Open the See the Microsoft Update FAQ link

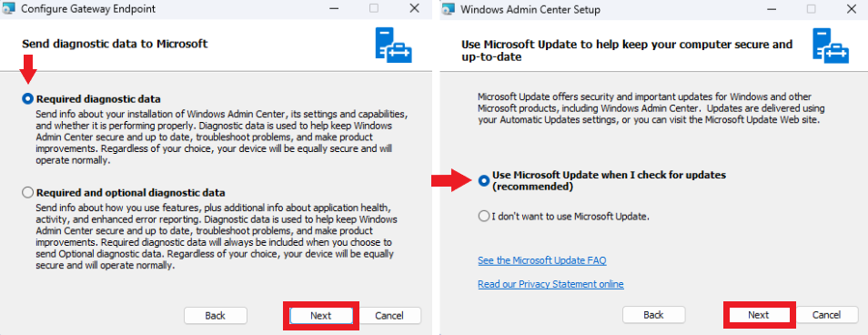click(542, 259)
